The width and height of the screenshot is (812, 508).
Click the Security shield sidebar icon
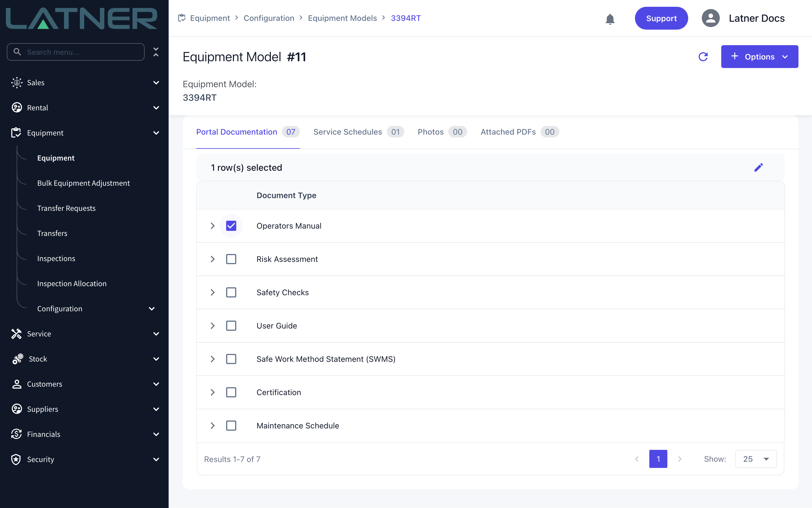point(16,459)
